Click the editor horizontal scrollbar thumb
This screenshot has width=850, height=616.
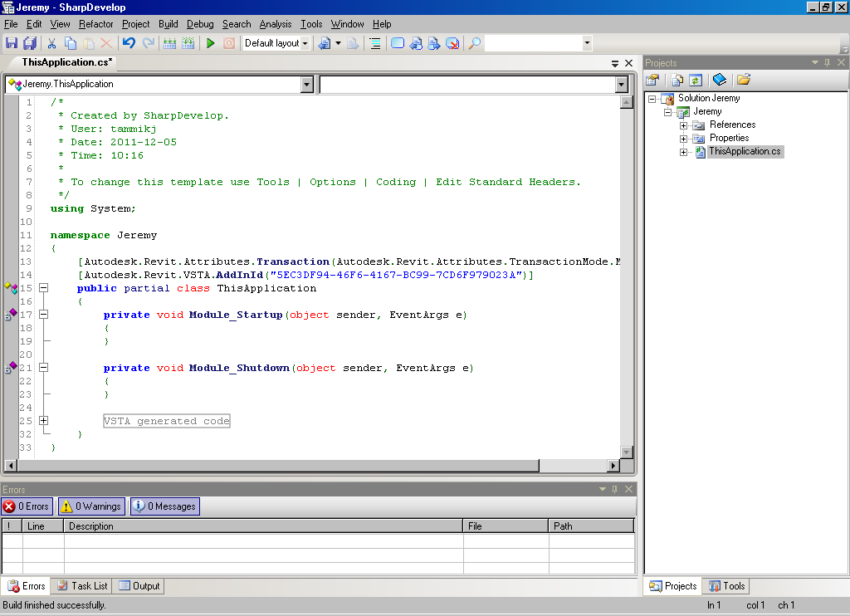(x=278, y=465)
